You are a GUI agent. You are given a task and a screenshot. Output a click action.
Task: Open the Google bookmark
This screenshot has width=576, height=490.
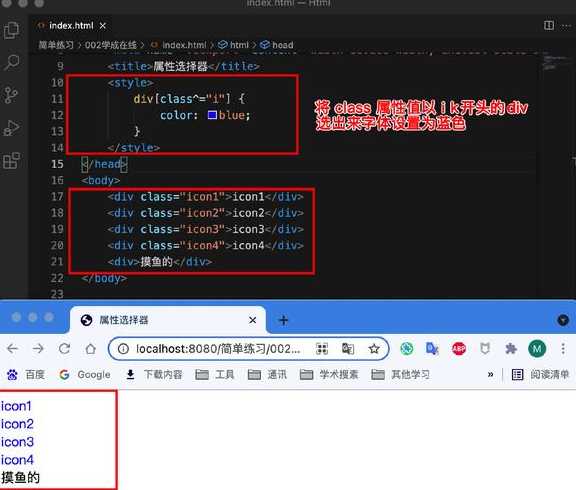[x=85, y=375]
